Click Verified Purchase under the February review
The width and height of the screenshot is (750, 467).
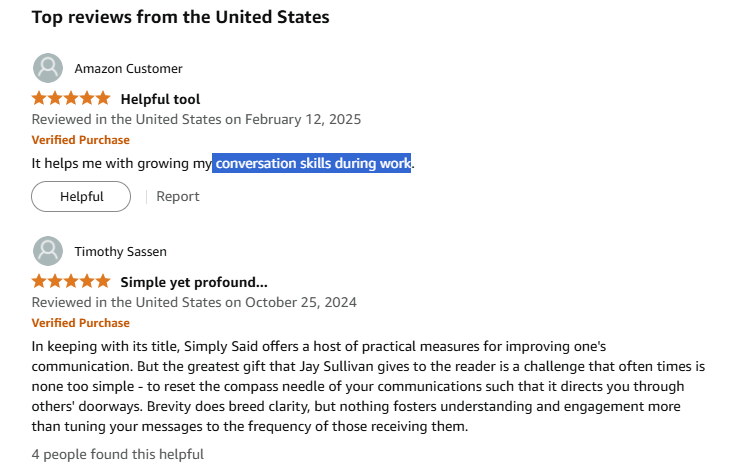80,140
